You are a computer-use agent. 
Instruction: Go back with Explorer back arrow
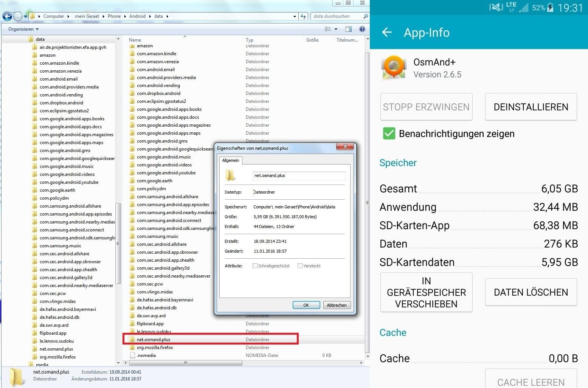tap(7, 16)
